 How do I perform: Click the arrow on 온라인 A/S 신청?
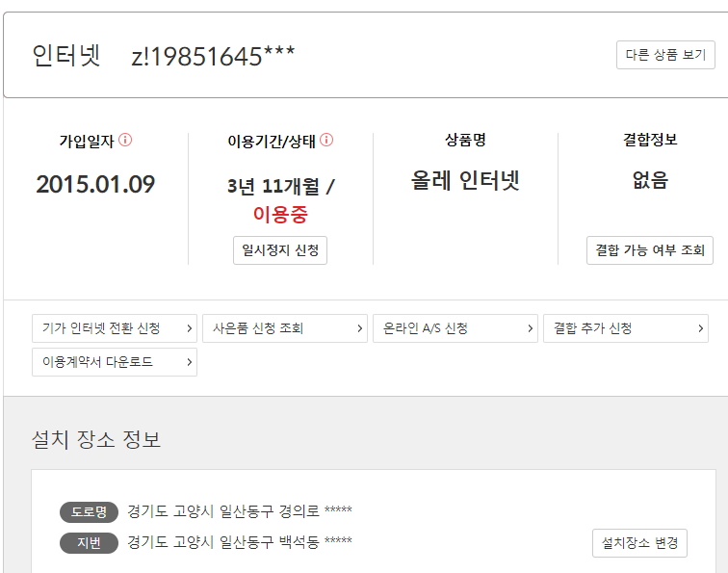click(x=531, y=328)
